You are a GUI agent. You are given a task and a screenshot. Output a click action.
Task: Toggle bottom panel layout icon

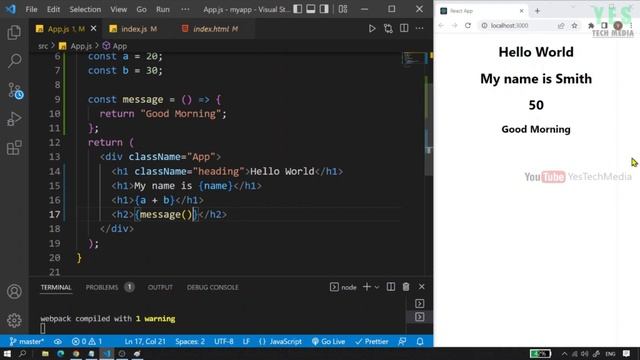click(311, 9)
